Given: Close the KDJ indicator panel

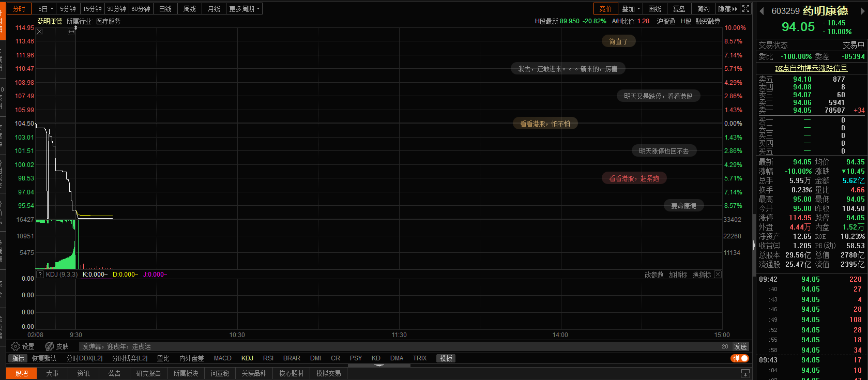Looking at the screenshot, I should [718, 275].
